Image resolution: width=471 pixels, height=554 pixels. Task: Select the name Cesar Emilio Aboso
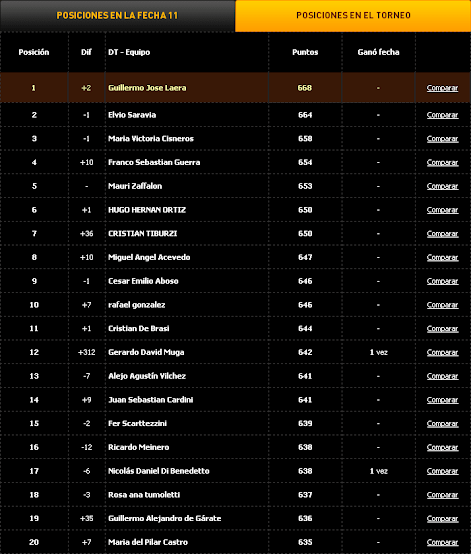tap(143, 281)
